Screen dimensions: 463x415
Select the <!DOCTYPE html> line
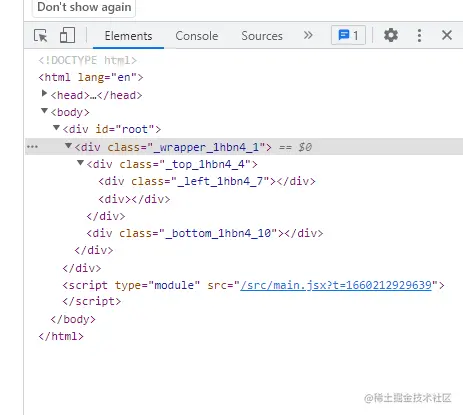87,60
